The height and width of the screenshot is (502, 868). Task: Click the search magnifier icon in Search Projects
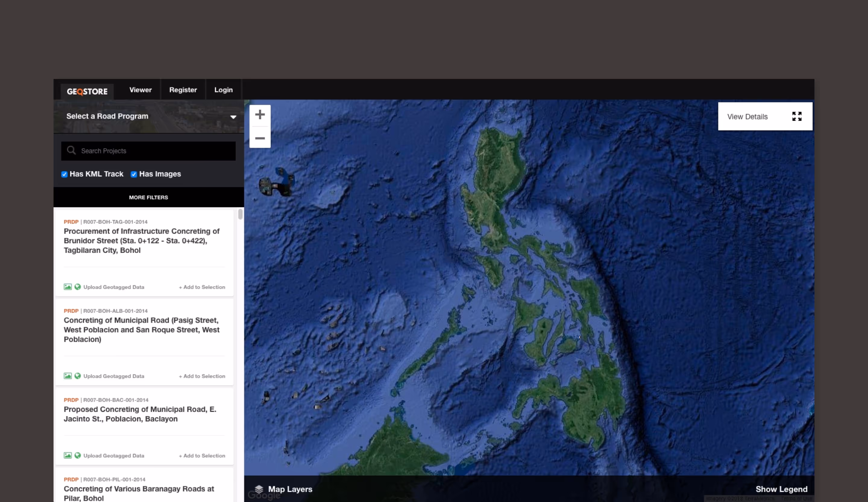71,150
